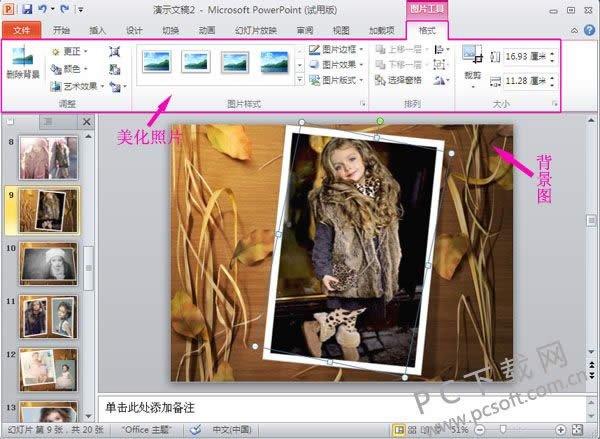Viewport: 600px width, 439px height.
Task: Switch to the Insert (插入) tab
Action: pos(97,31)
